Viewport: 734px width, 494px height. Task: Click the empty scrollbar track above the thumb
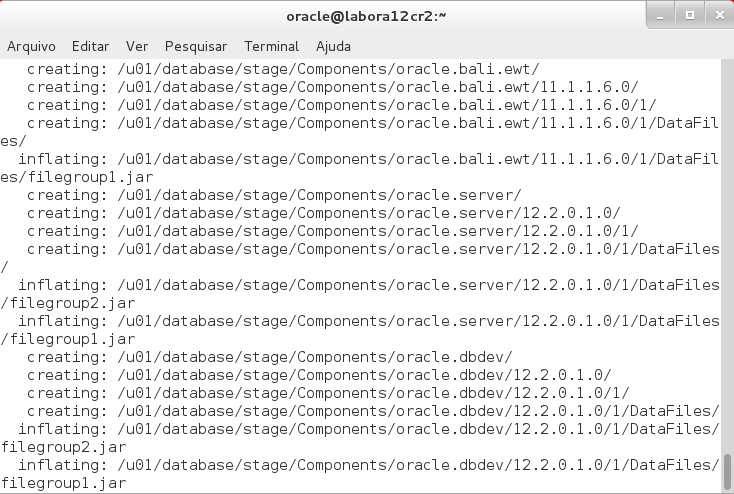pos(727,250)
